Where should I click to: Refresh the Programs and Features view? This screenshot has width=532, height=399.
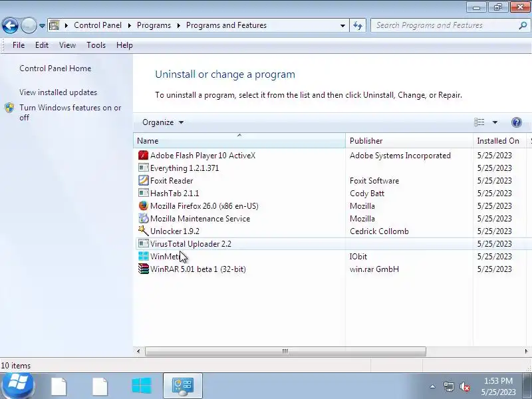(x=358, y=25)
